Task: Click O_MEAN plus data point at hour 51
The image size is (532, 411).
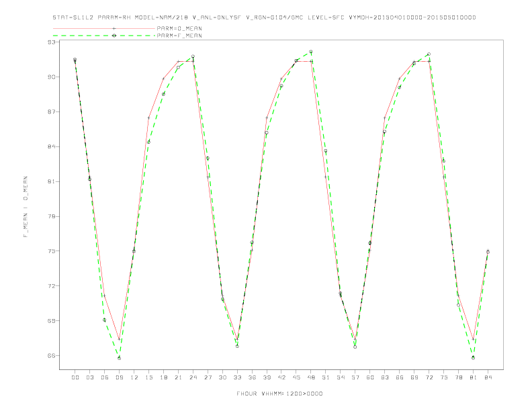Action: (x=326, y=177)
